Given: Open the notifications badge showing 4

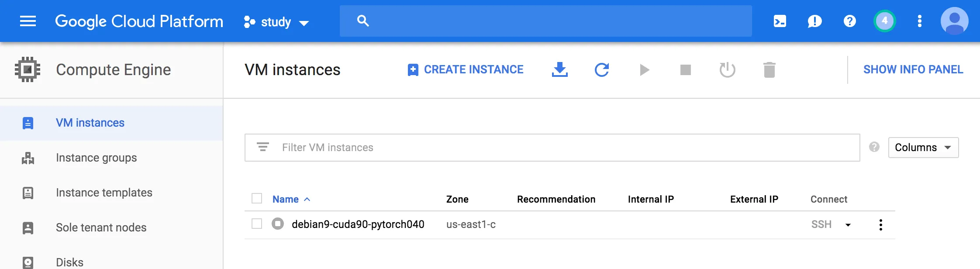Looking at the screenshot, I should coord(885,21).
